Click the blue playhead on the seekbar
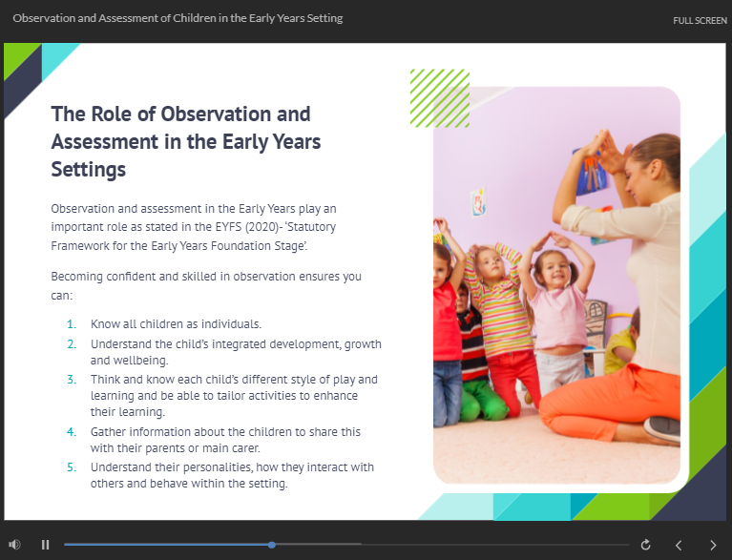 point(272,545)
